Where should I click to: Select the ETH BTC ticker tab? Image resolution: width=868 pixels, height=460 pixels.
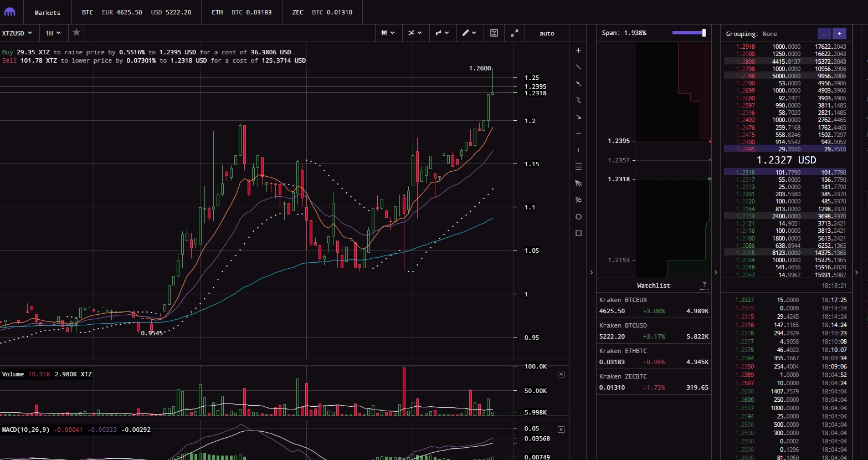click(242, 12)
